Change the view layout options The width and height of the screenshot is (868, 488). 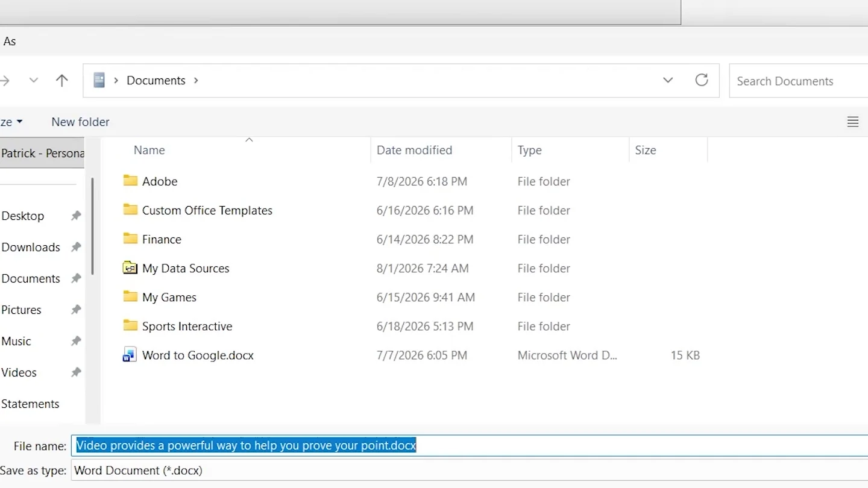click(853, 122)
